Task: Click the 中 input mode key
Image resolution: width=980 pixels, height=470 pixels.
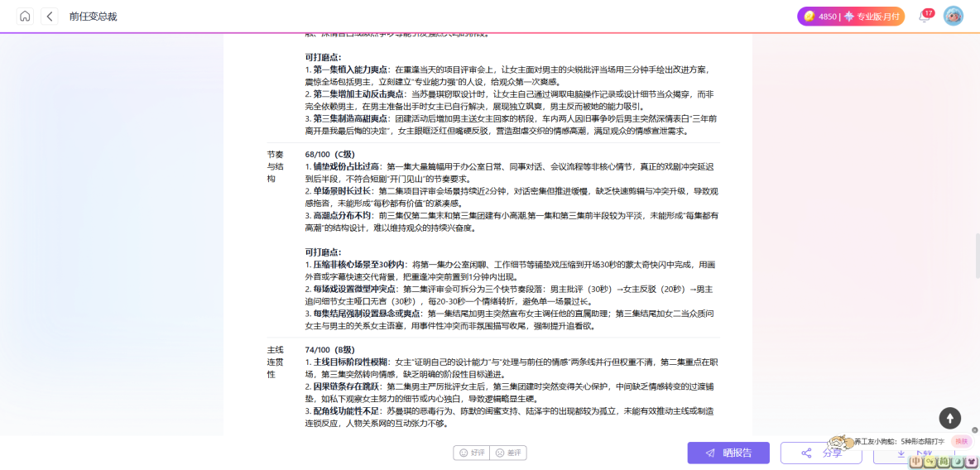Action: pyautogui.click(x=916, y=462)
